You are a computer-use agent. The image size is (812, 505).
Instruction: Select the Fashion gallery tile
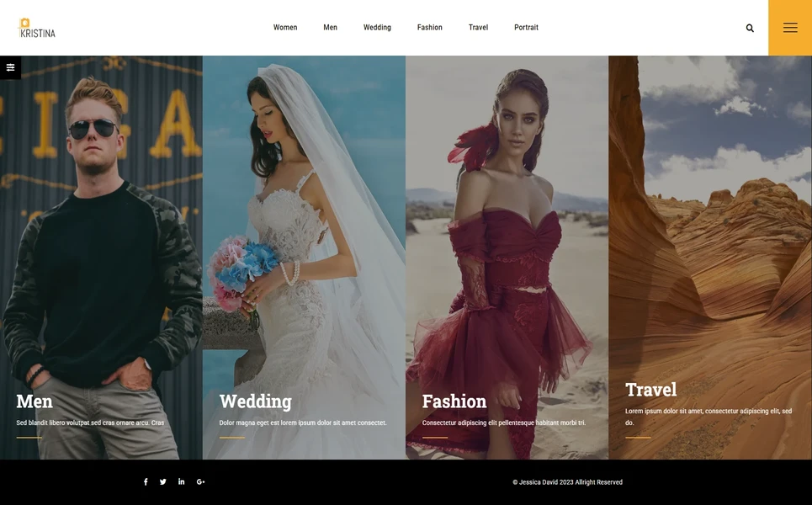click(x=454, y=401)
